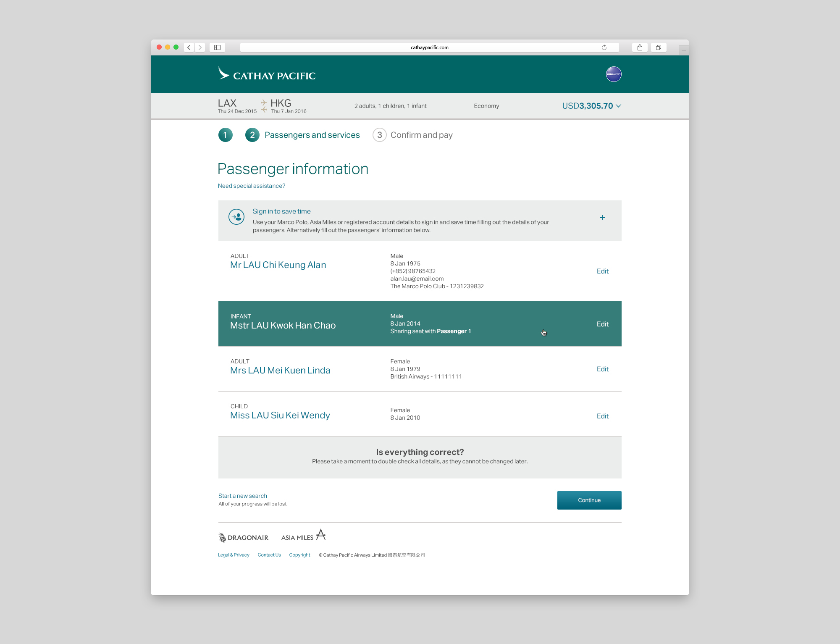Click 'Sharing seat with Passenger 1' text
The height and width of the screenshot is (644, 840).
point(430,331)
